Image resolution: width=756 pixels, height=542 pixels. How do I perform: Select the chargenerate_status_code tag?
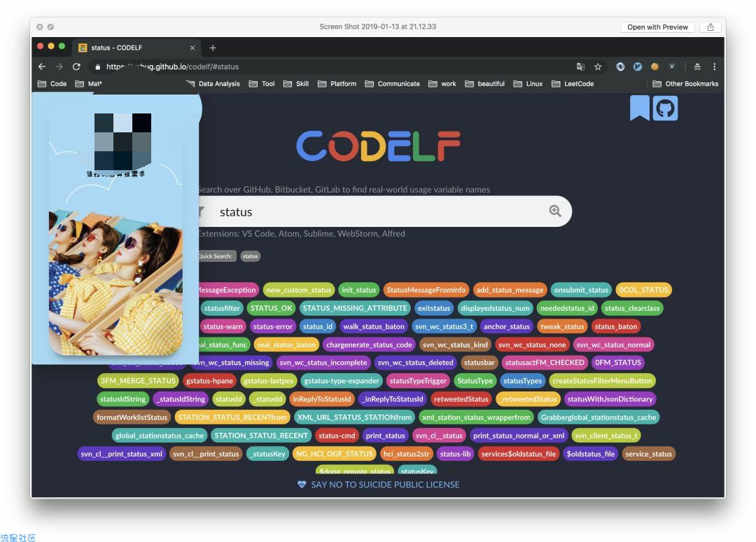[370, 345]
